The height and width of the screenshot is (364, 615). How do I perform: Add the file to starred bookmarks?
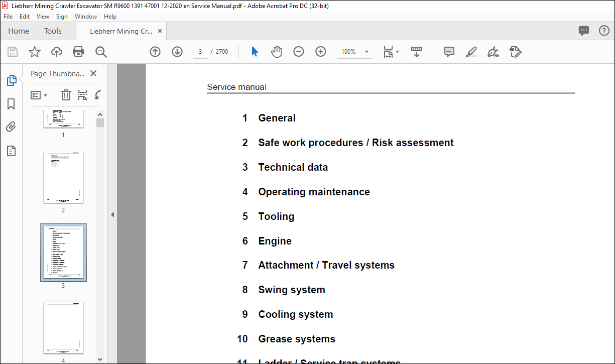pos(34,52)
